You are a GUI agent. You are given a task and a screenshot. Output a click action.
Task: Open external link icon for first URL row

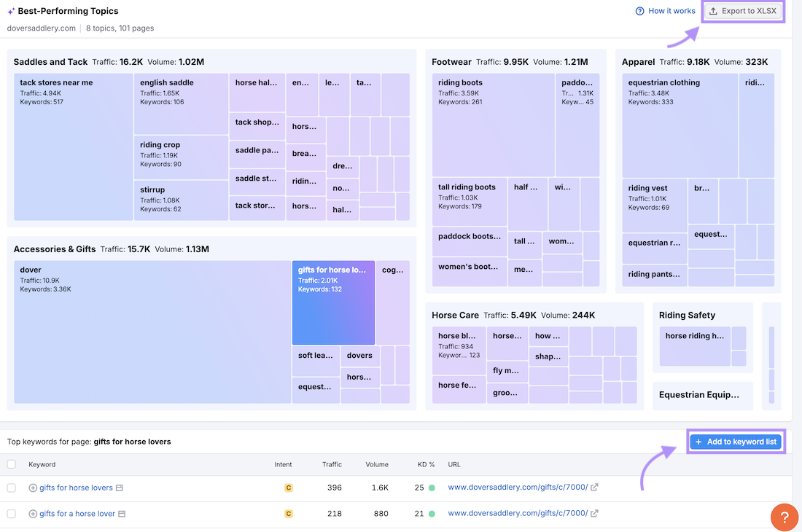[x=594, y=488]
